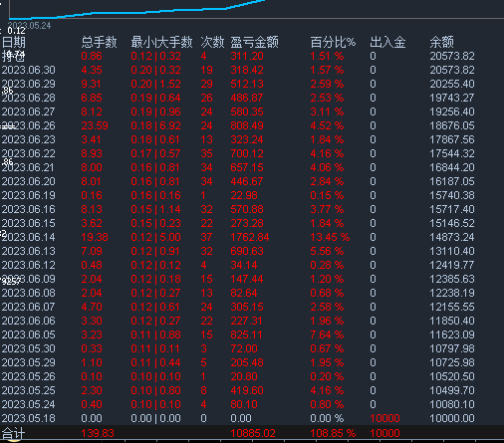Click the 合计 total label

(x=13, y=433)
